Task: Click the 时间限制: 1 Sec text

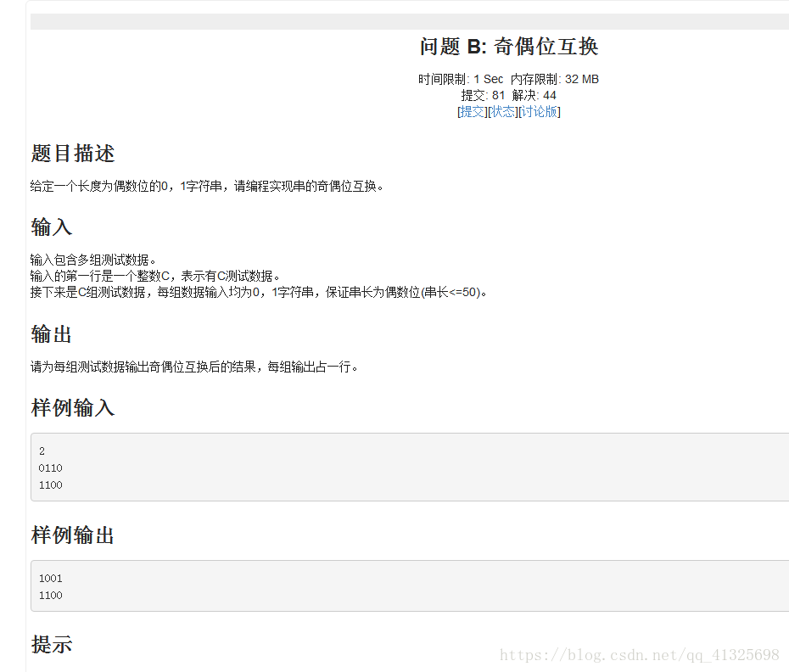Action: (461, 80)
